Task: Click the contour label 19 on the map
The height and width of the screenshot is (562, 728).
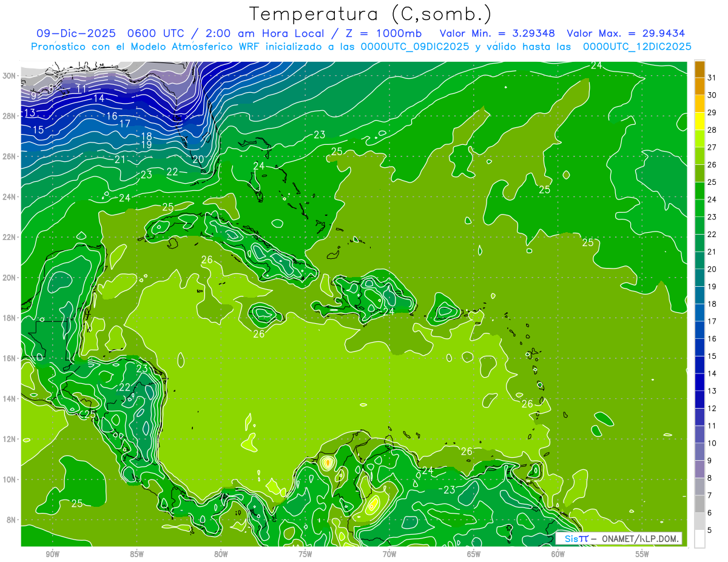Action: tap(146, 145)
